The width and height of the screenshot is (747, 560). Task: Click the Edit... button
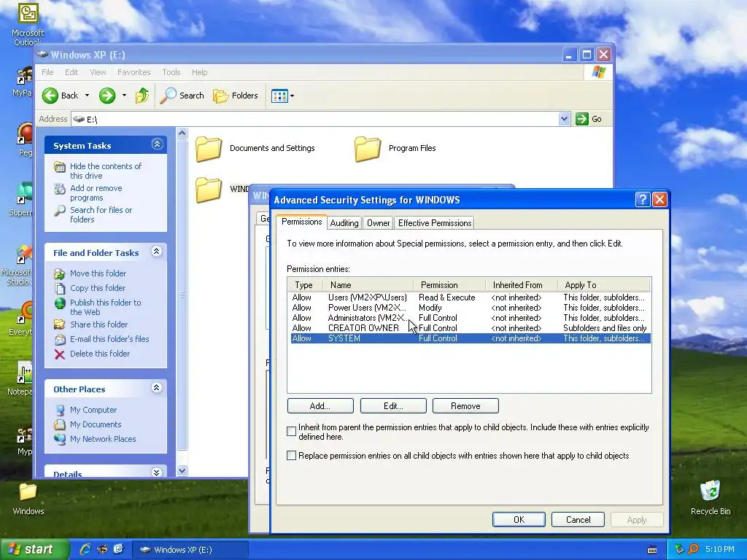click(393, 406)
